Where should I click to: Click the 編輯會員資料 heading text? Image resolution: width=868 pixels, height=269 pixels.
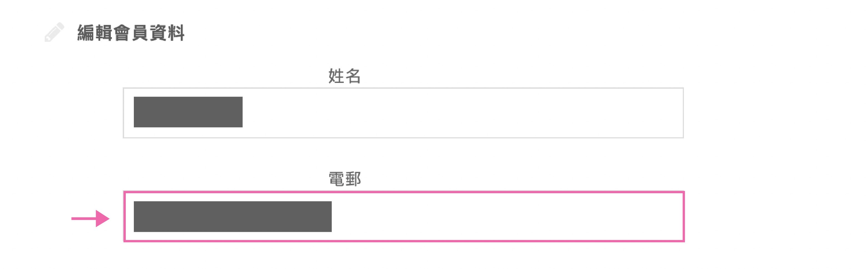click(x=131, y=33)
